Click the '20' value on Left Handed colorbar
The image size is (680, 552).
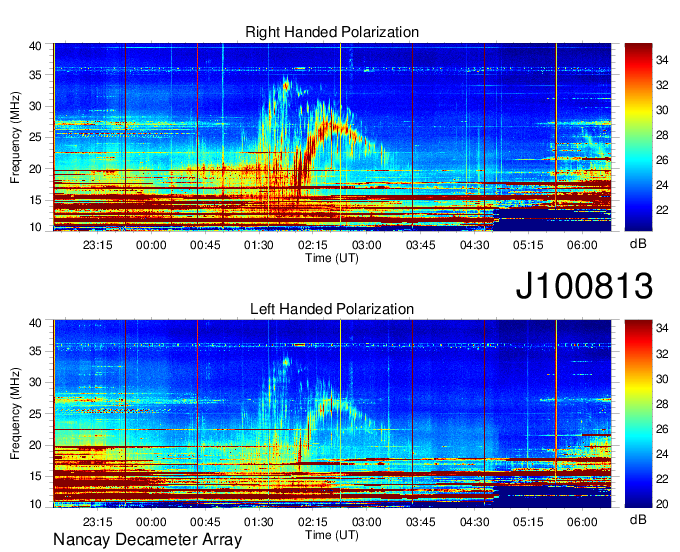(662, 504)
